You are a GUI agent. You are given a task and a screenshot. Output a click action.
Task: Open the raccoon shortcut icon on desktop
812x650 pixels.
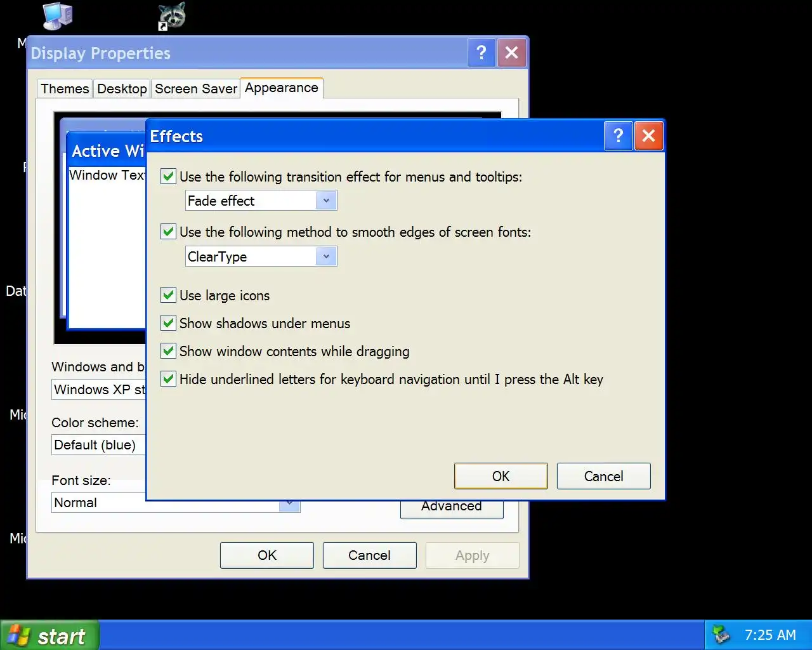point(172,17)
